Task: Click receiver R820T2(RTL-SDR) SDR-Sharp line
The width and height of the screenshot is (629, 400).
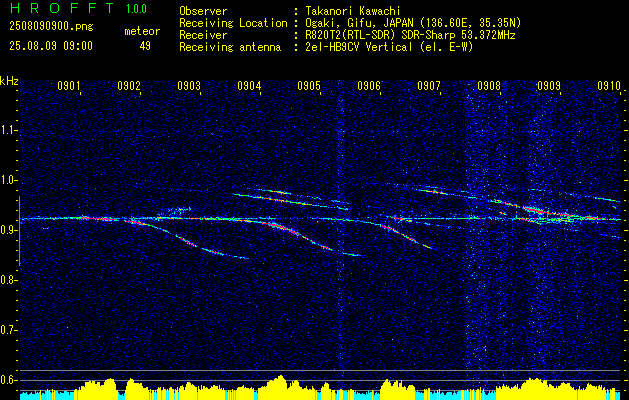Action: [408, 35]
